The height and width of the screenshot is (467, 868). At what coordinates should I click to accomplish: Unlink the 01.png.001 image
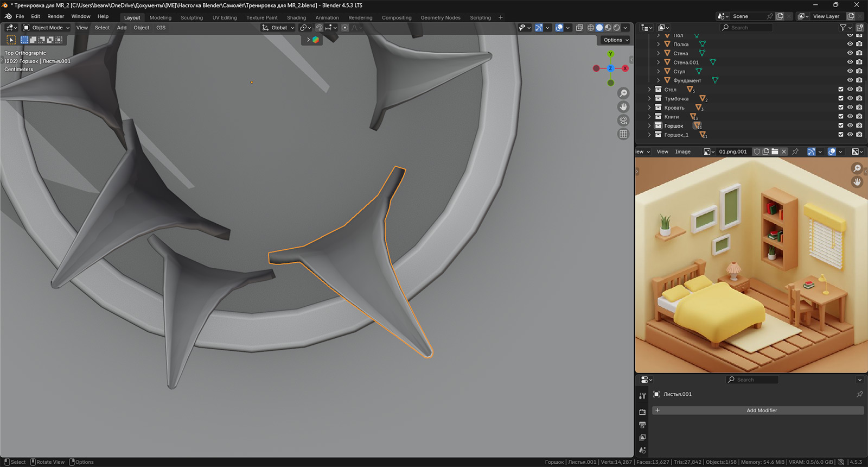784,152
